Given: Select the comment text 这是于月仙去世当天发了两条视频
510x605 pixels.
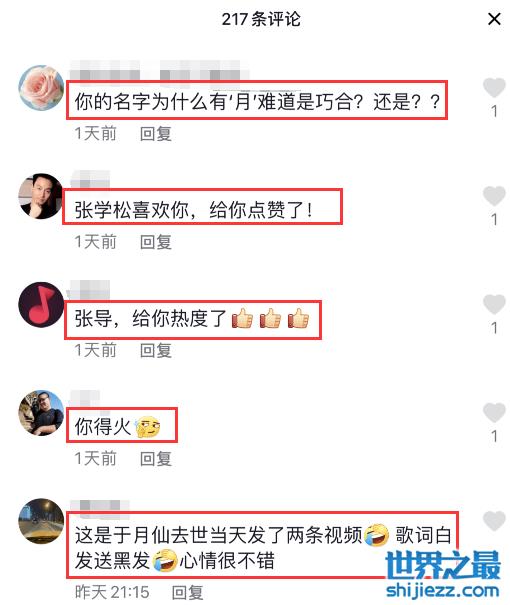Looking at the screenshot, I should point(218,536).
